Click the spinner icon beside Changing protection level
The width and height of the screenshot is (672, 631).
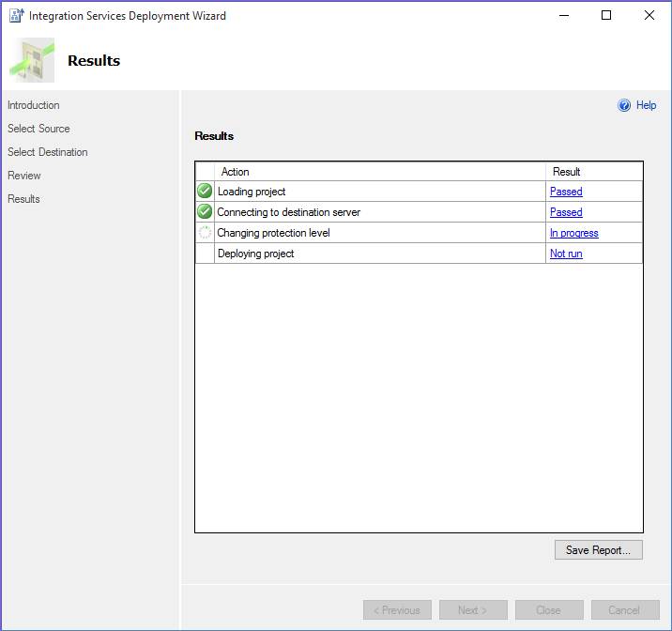pos(205,232)
